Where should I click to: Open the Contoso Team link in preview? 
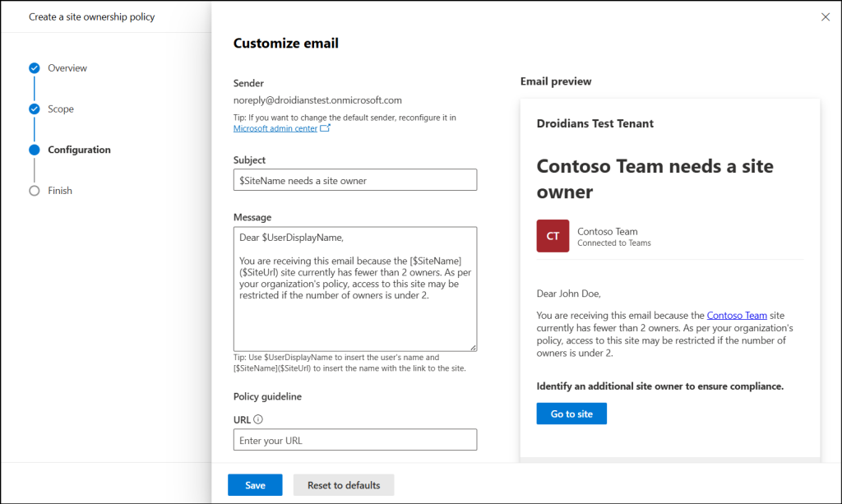tap(737, 316)
